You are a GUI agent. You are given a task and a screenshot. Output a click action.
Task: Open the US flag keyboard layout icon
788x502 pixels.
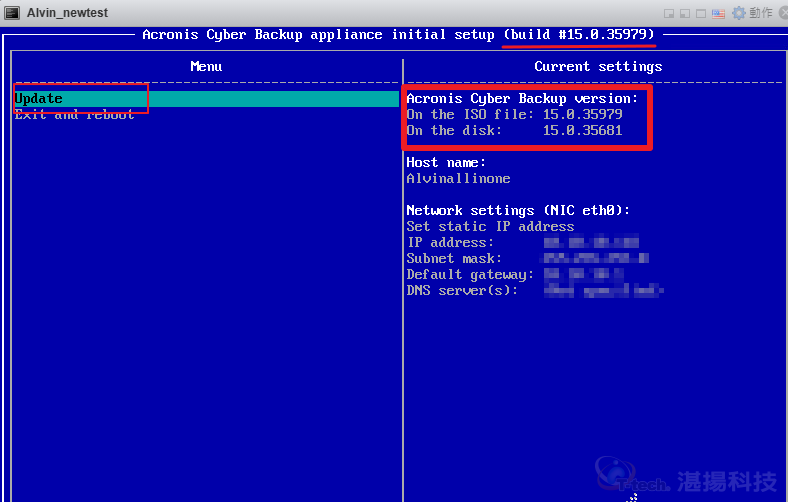[719, 14]
